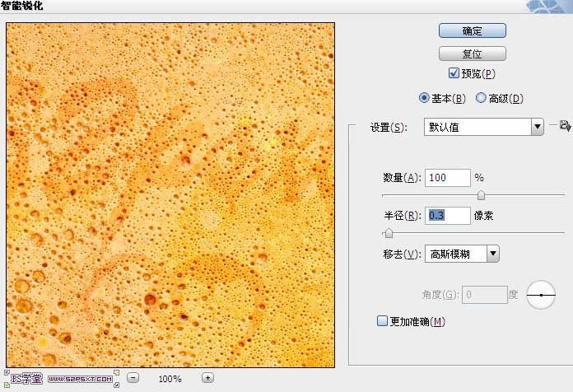Focus the 半径 radius input field
The width and height of the screenshot is (573, 392).
448,216
